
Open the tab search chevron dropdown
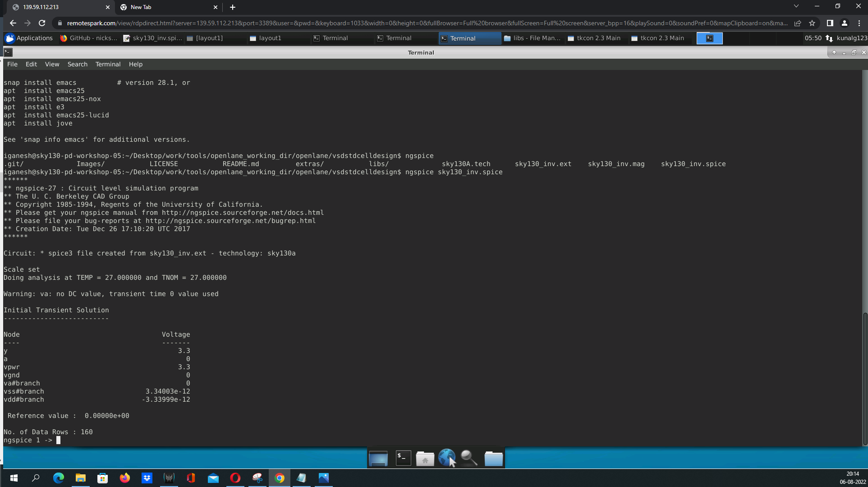tap(796, 7)
